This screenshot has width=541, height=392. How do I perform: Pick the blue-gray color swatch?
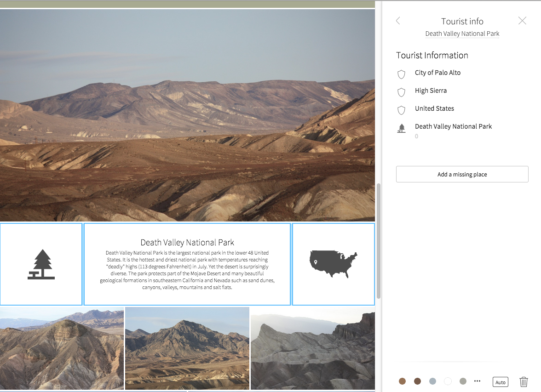[x=432, y=381]
